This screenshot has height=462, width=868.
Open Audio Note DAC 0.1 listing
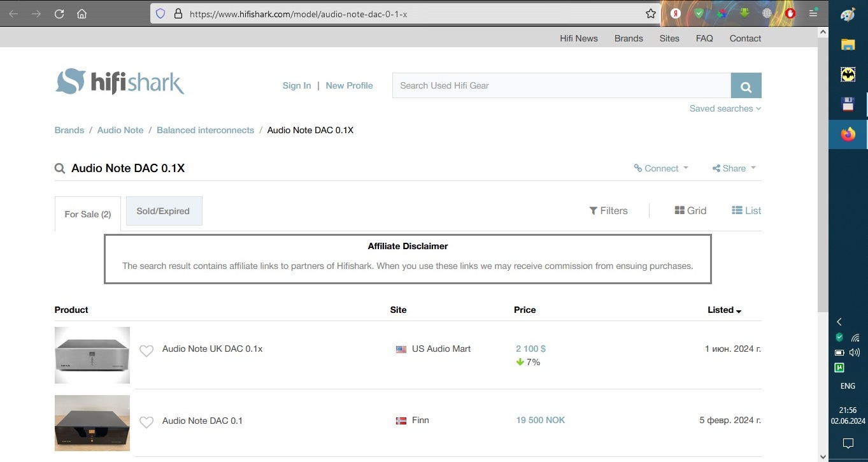click(x=203, y=421)
